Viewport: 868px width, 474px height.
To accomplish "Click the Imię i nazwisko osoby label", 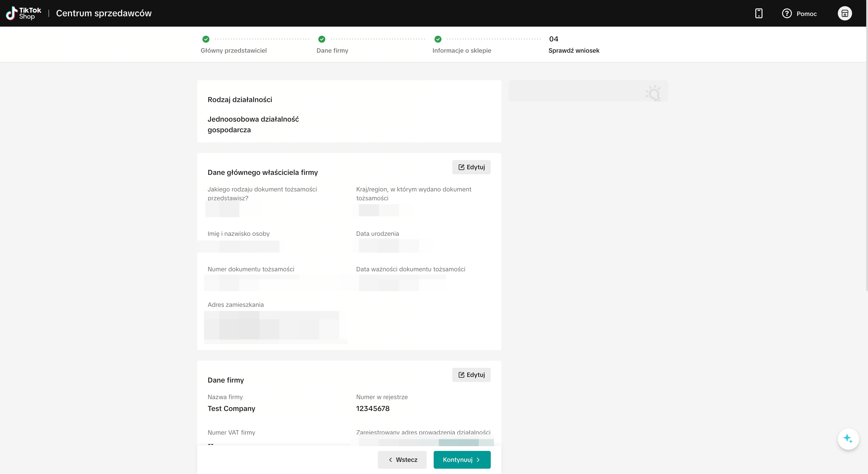I will click(x=238, y=234).
